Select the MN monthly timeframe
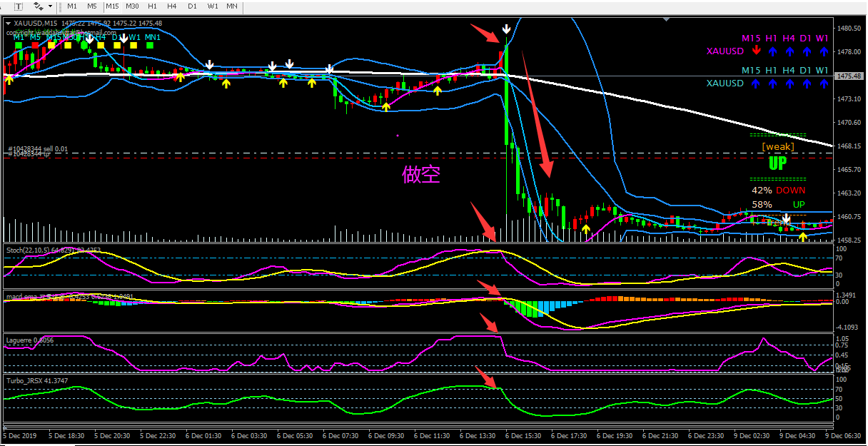868x446 pixels. click(x=232, y=6)
